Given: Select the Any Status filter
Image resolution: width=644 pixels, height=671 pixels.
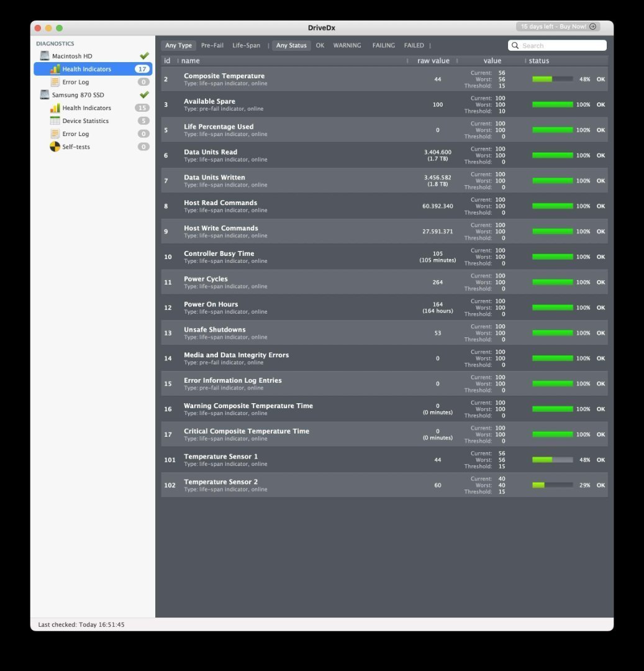Looking at the screenshot, I should (291, 45).
